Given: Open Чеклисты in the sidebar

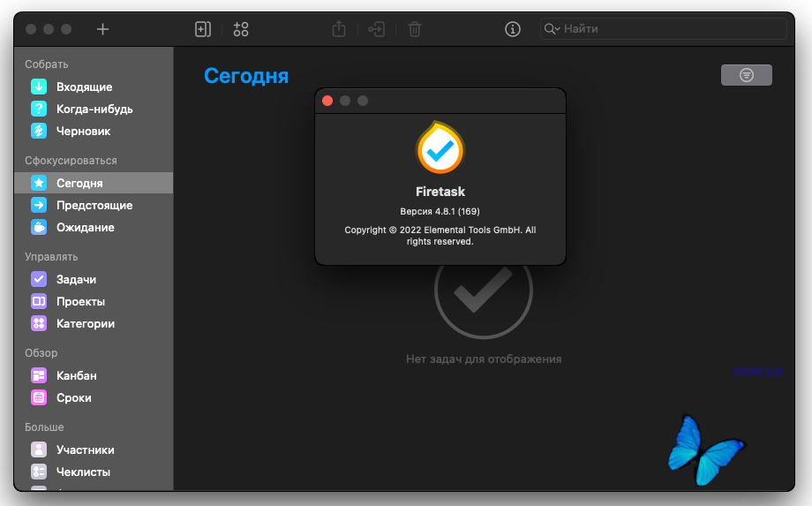Looking at the screenshot, I should click(94, 472).
